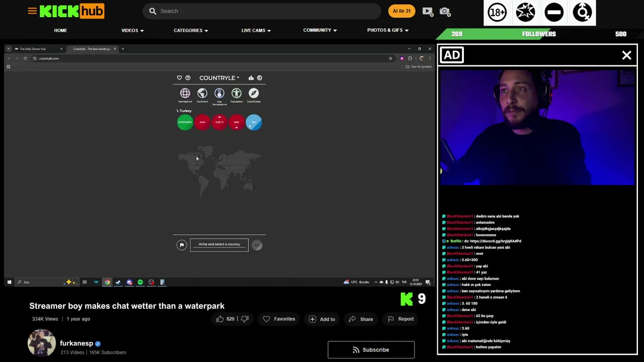Click the Continent hint icon

[202, 93]
